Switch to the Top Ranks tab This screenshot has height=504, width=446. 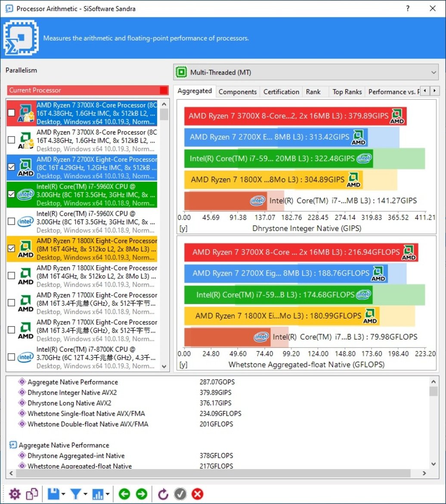(347, 92)
